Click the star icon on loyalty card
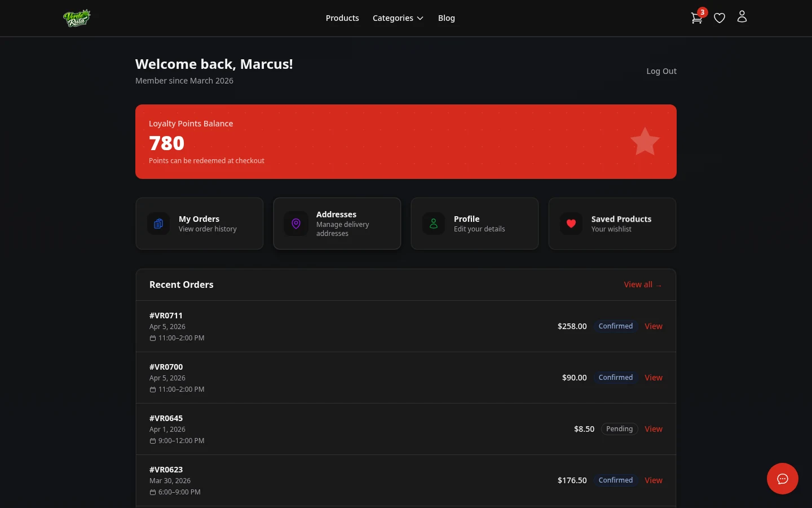The height and width of the screenshot is (508, 812). tap(645, 141)
